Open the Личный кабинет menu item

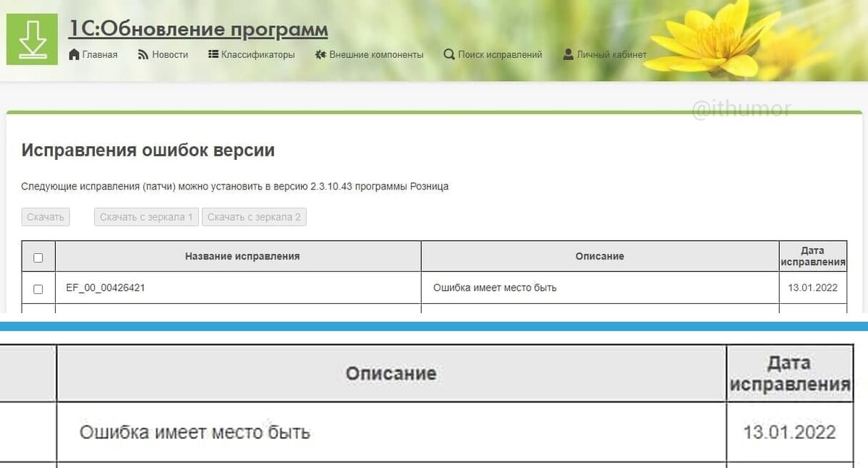(612, 54)
